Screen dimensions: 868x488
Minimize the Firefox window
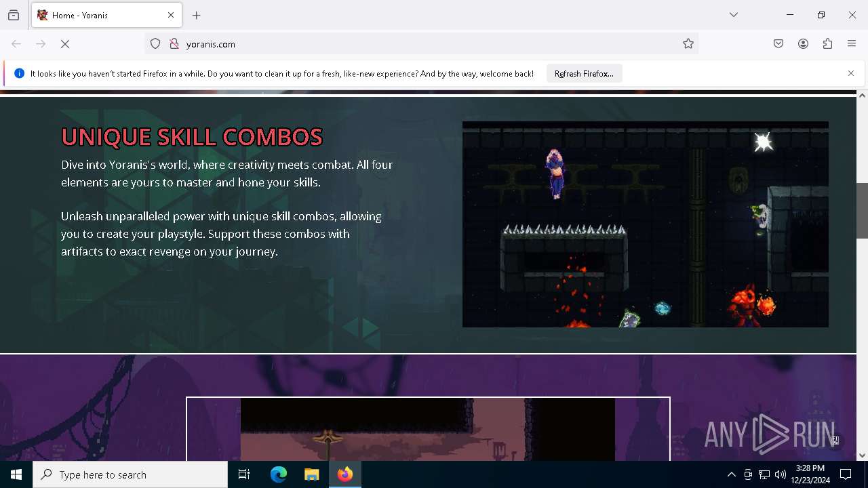[790, 15]
